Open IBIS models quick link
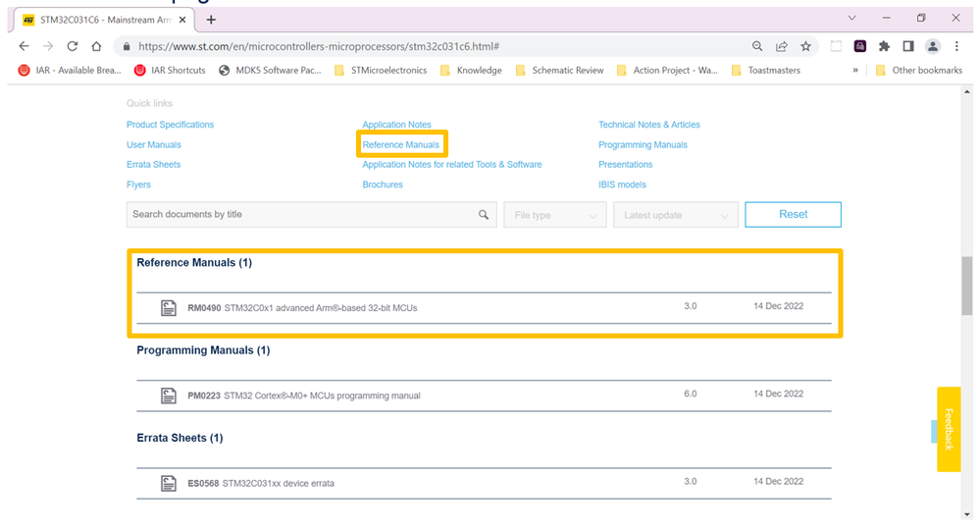980x529 pixels. click(622, 185)
